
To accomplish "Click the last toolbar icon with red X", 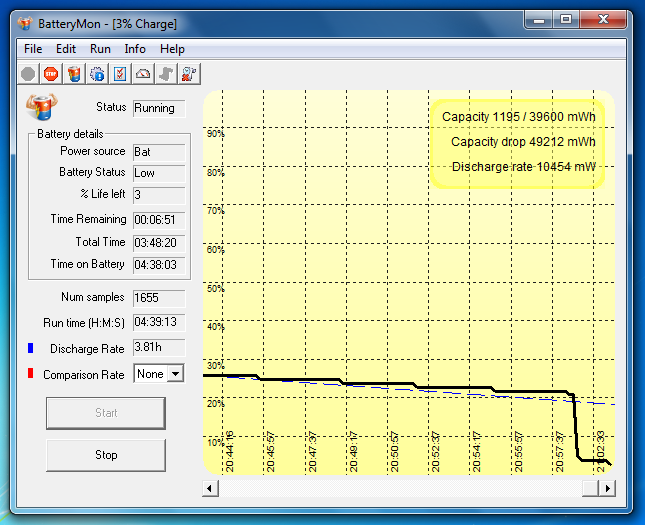I will 189,74.
